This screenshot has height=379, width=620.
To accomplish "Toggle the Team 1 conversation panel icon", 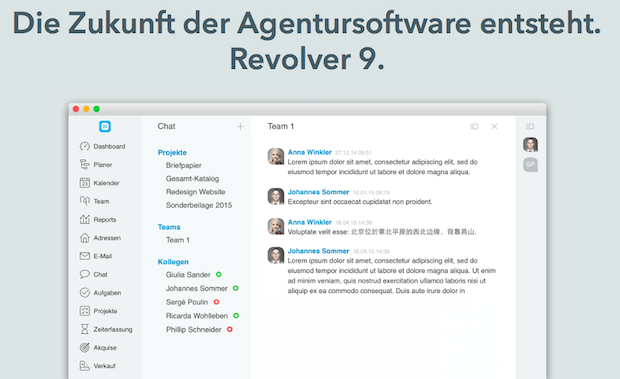I will point(474,126).
